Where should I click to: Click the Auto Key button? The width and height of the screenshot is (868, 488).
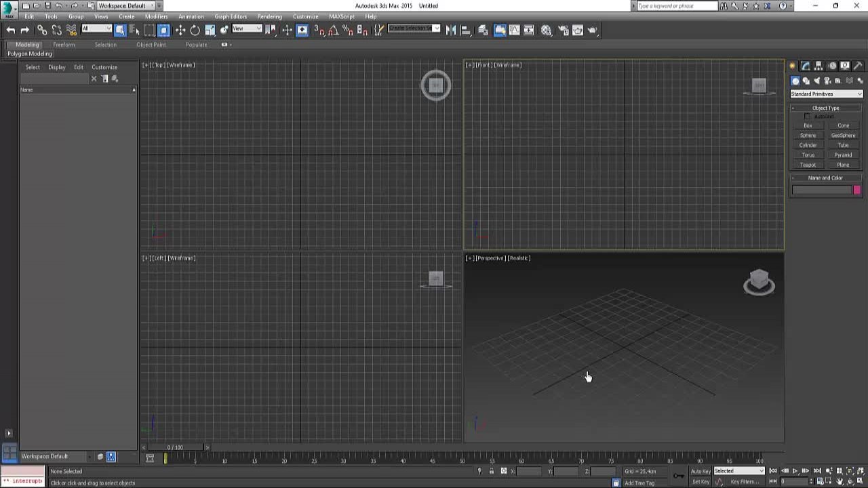coord(701,471)
